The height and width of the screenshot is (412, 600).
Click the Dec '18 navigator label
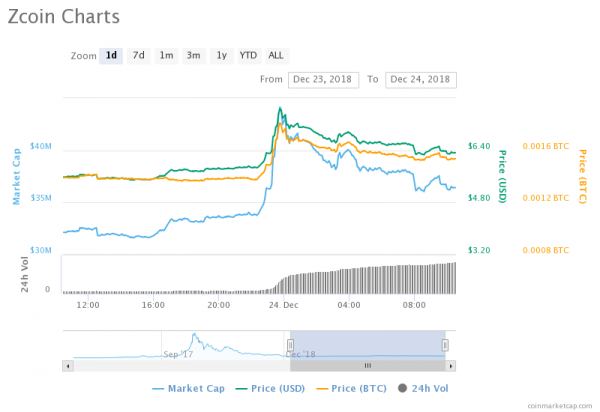[301, 354]
